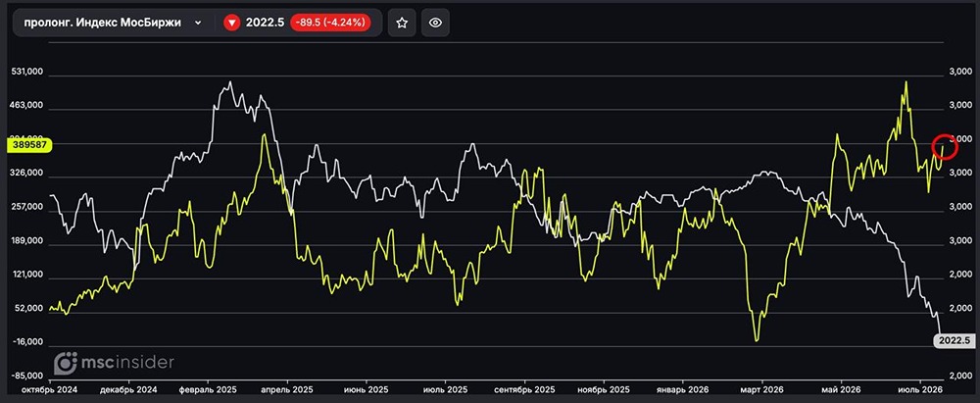The image size is (980, 403).
Task: Add the index to favorites with star icon
Action: point(402,24)
